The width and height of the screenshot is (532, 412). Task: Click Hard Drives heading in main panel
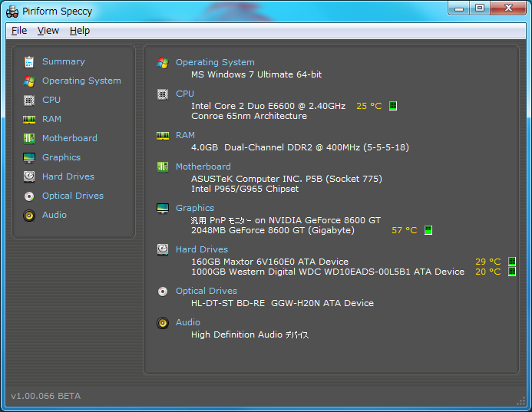click(202, 249)
